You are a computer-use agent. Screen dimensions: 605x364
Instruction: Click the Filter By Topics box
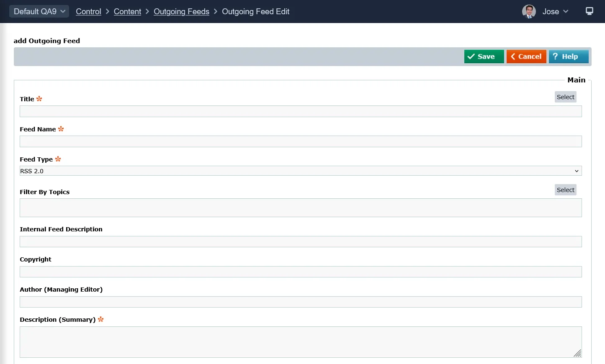(x=300, y=208)
